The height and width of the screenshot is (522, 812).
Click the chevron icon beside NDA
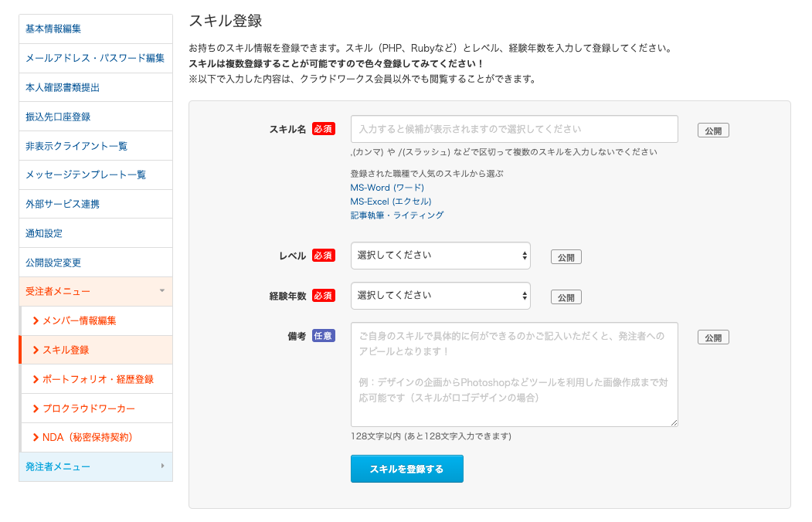point(36,437)
